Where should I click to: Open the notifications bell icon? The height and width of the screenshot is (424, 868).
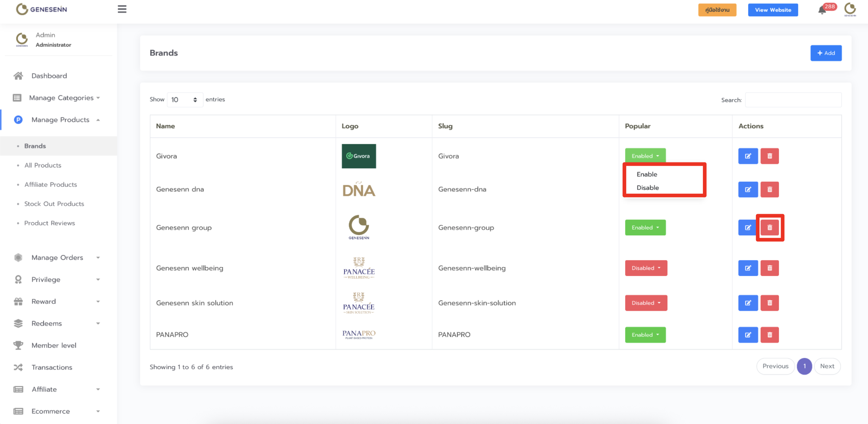coord(822,10)
